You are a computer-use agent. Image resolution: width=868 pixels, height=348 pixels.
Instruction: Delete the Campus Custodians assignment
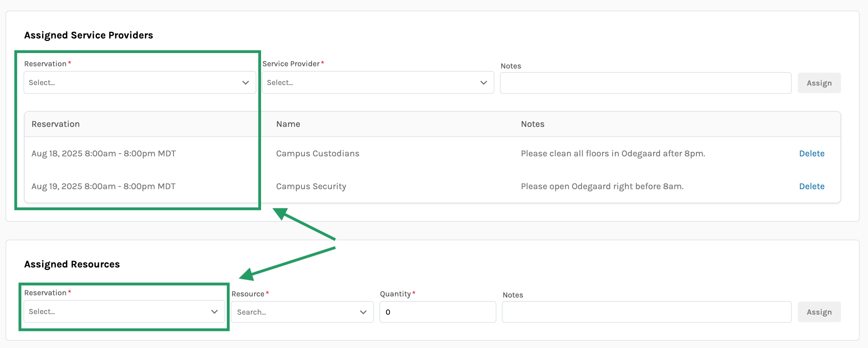811,154
